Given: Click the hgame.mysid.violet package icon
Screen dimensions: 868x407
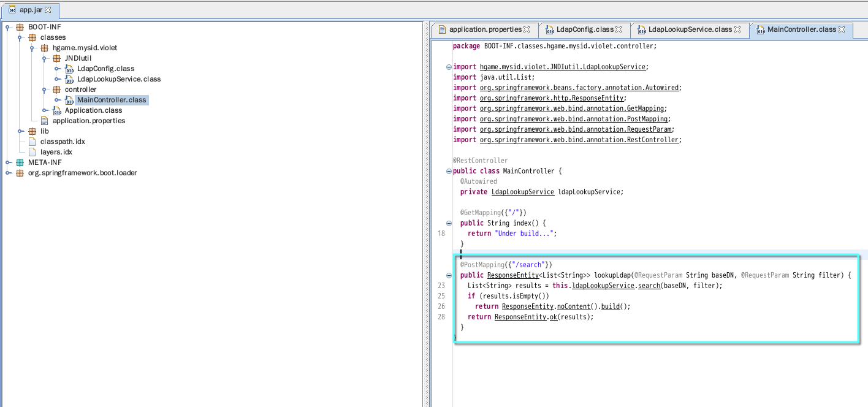Looking at the screenshot, I should [45, 48].
